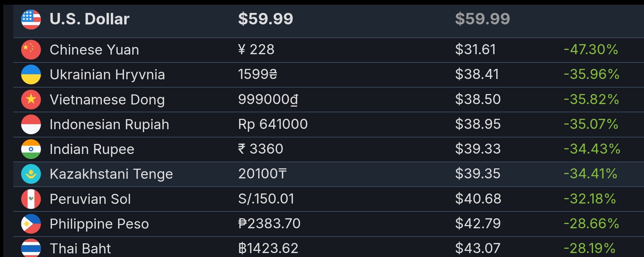Image resolution: width=644 pixels, height=257 pixels.
Task: Click the ฿1423.62 Thai Baht price
Action: click(268, 248)
